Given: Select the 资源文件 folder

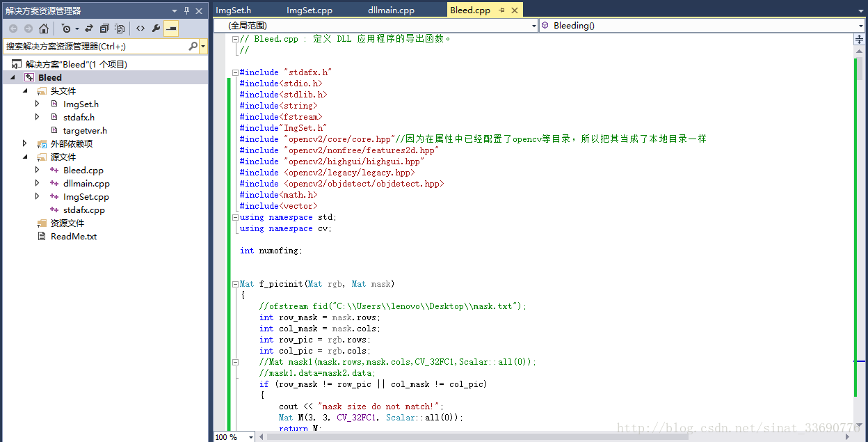Looking at the screenshot, I should point(67,223).
